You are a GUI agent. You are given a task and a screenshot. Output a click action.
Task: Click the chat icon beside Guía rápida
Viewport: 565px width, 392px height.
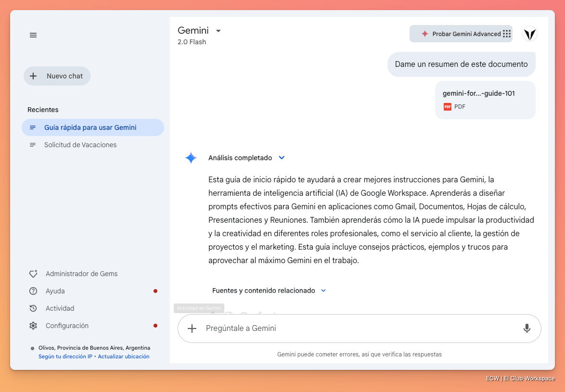coord(32,127)
